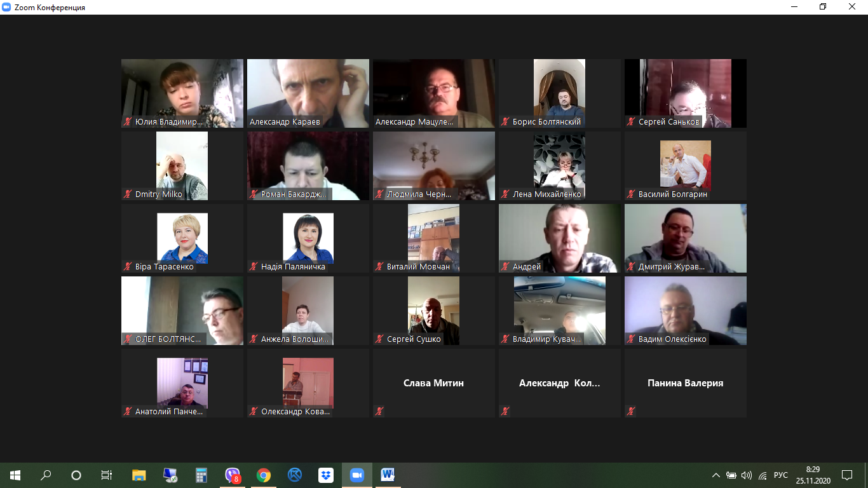This screenshot has height=488, width=868.
Task: Click Борис Болтянский's muted microphone icon
Action: (x=505, y=122)
